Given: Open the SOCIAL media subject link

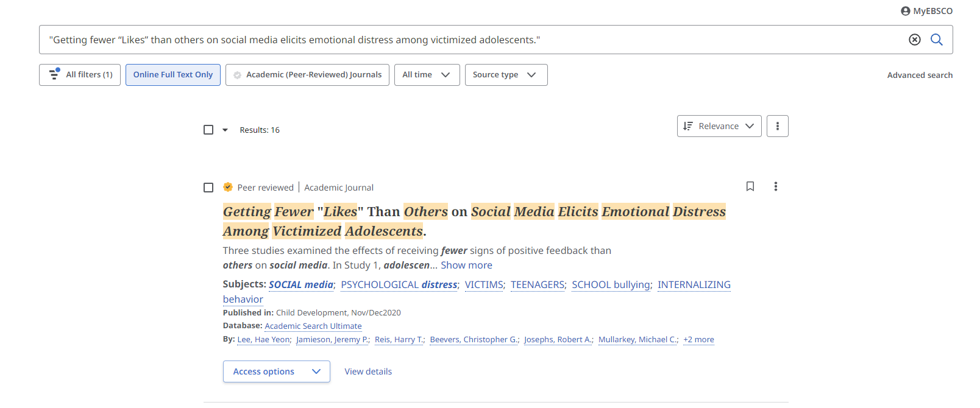Looking at the screenshot, I should (x=301, y=284).
